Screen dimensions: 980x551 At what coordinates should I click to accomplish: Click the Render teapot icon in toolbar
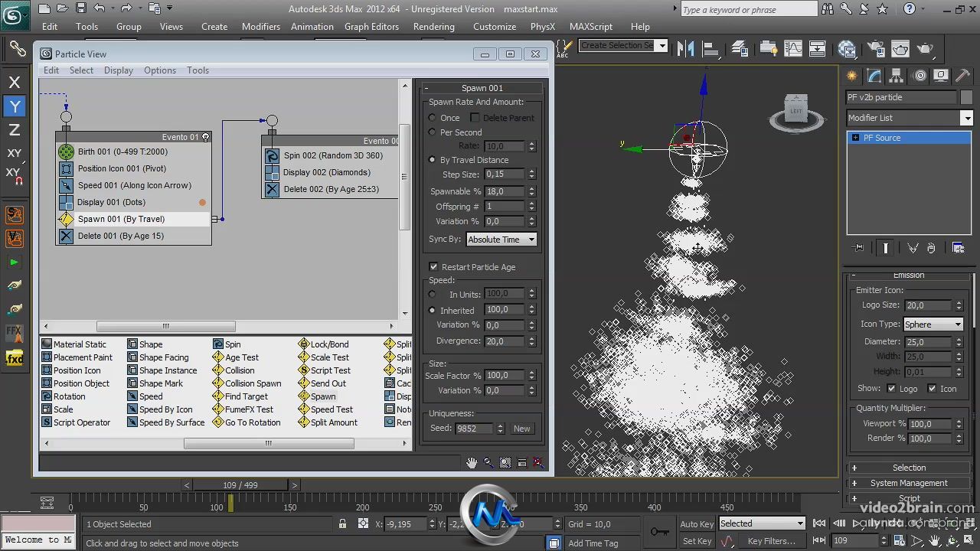pos(926,48)
